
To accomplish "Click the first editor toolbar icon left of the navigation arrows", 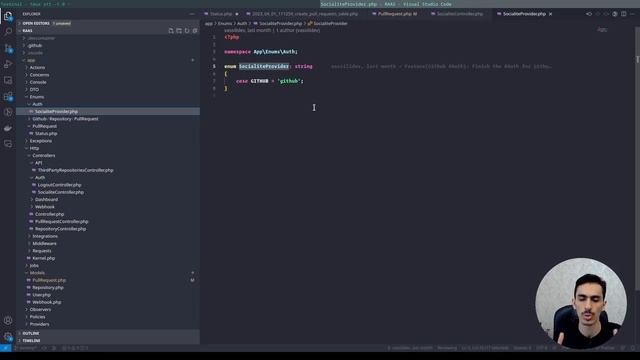I will click(589, 14).
